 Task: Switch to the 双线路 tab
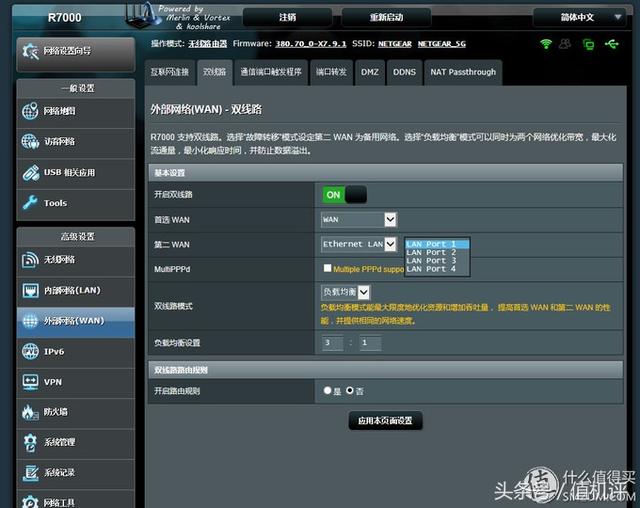[215, 72]
